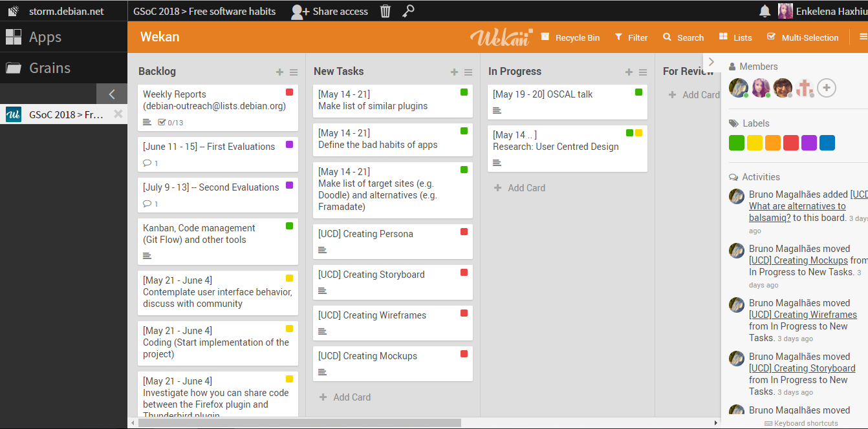
Task: Open the In Progress list menu
Action: [643, 72]
